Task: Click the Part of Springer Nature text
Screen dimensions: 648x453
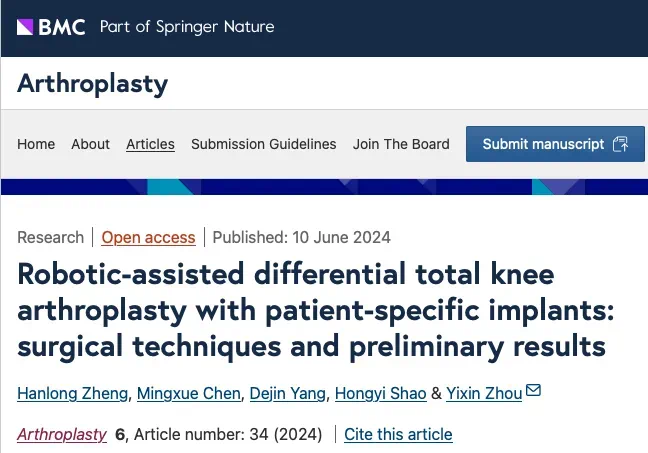Action: [x=187, y=27]
